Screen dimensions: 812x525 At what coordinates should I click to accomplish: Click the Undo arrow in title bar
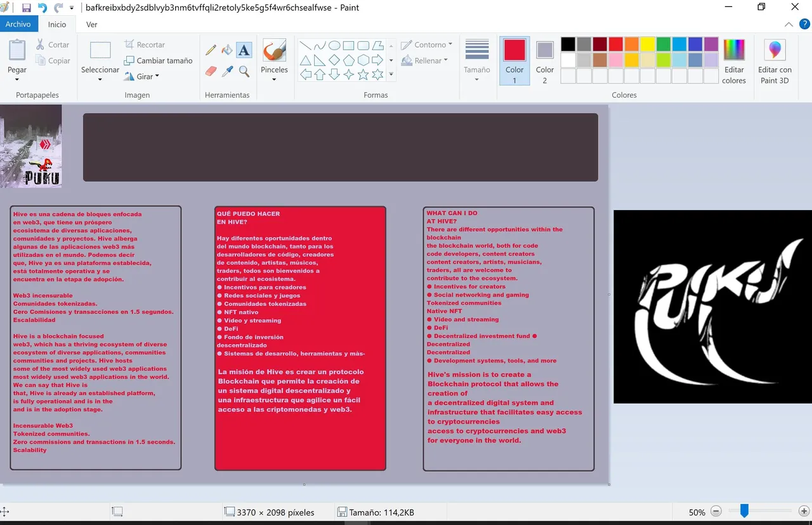point(43,8)
